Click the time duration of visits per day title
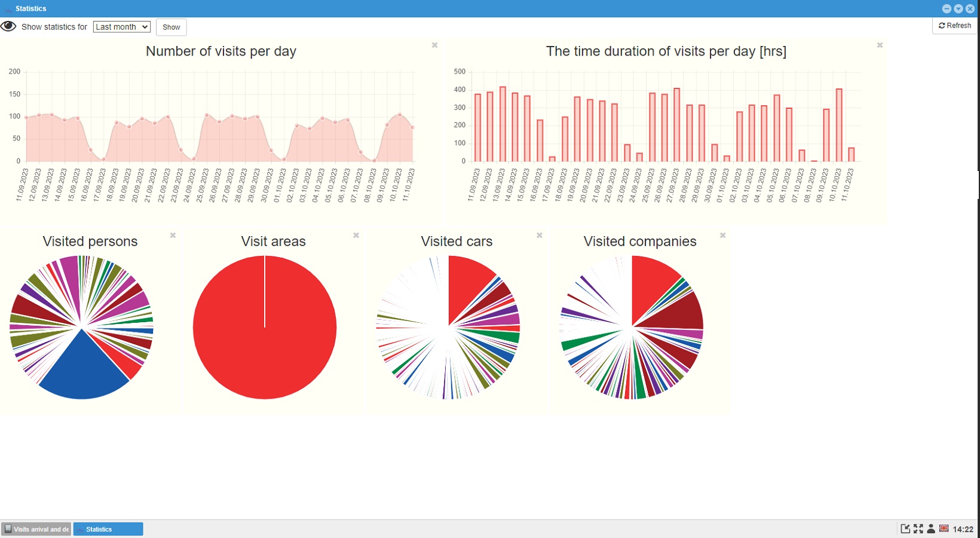 click(666, 51)
